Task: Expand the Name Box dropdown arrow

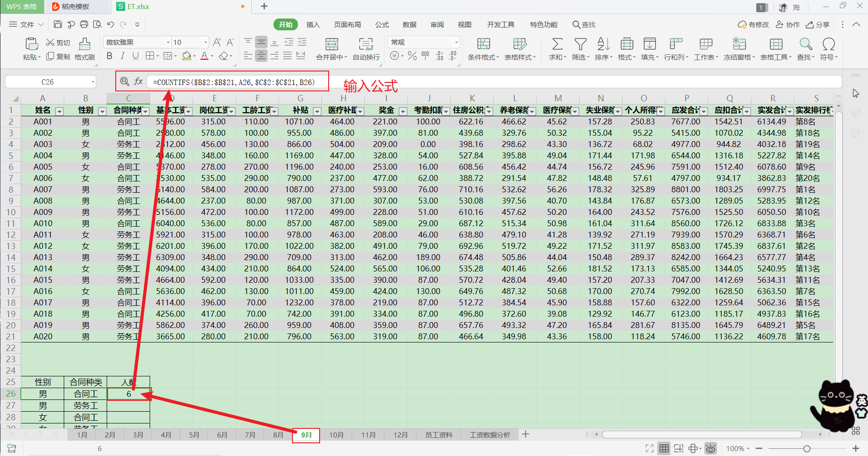Action: pos(93,82)
